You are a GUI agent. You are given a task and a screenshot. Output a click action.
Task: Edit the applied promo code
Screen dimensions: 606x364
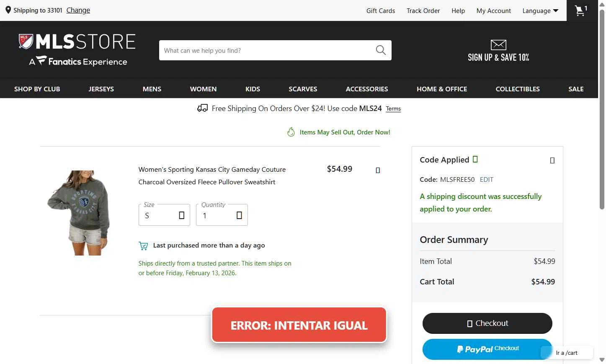pyautogui.click(x=487, y=179)
